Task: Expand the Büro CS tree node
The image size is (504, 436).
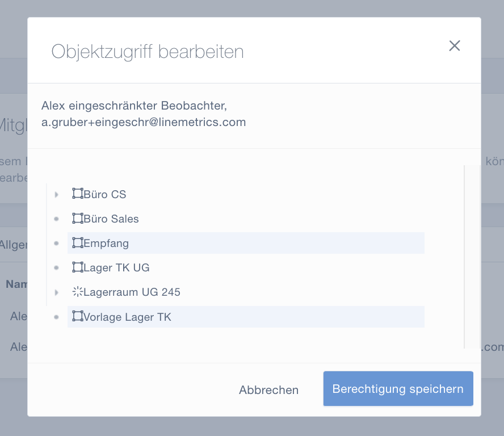Action: click(56, 194)
